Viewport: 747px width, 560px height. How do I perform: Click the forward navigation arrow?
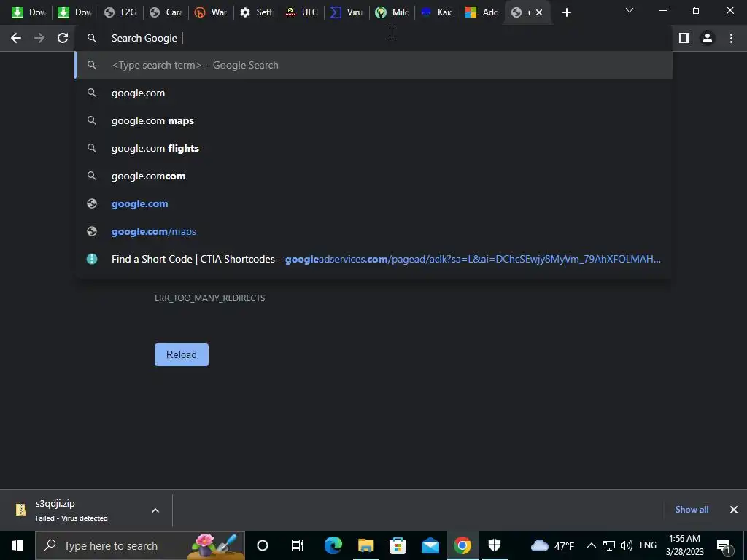tap(39, 38)
